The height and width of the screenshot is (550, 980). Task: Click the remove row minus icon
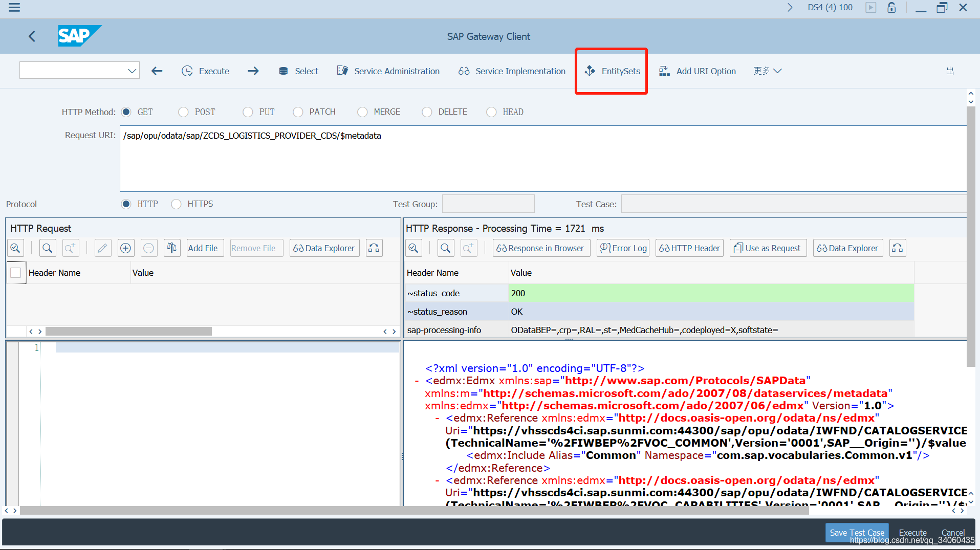[x=148, y=248]
